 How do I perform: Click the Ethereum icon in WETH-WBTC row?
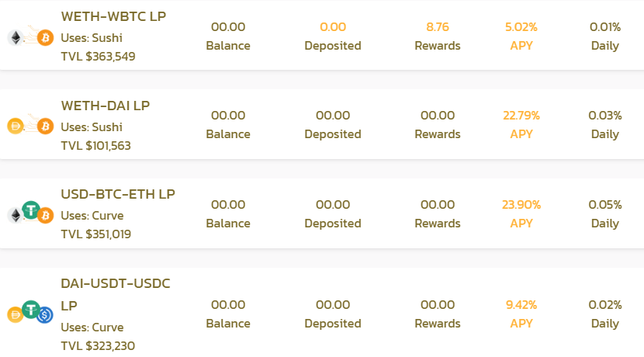pyautogui.click(x=16, y=38)
